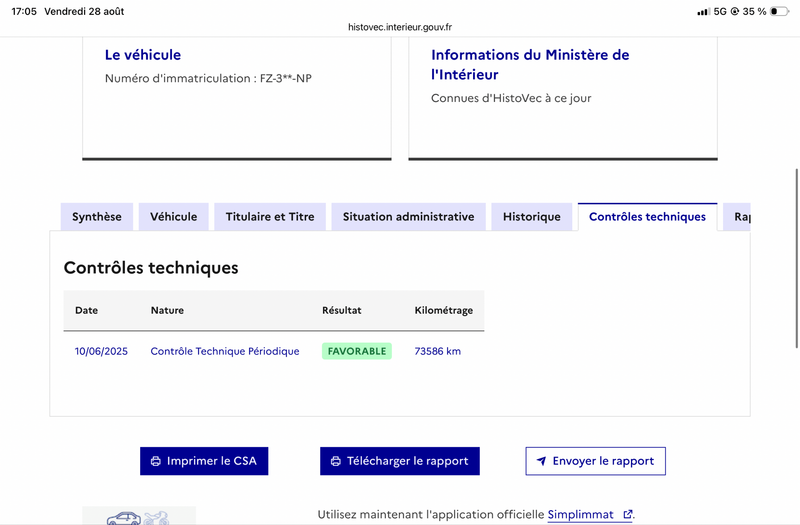This screenshot has height=525, width=800.
Task: Go to the Historique tab
Action: (x=532, y=217)
